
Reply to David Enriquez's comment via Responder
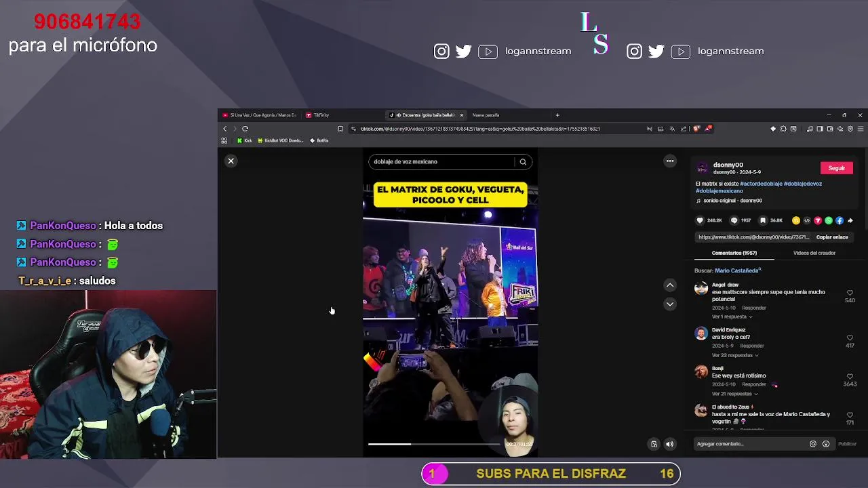tap(752, 346)
